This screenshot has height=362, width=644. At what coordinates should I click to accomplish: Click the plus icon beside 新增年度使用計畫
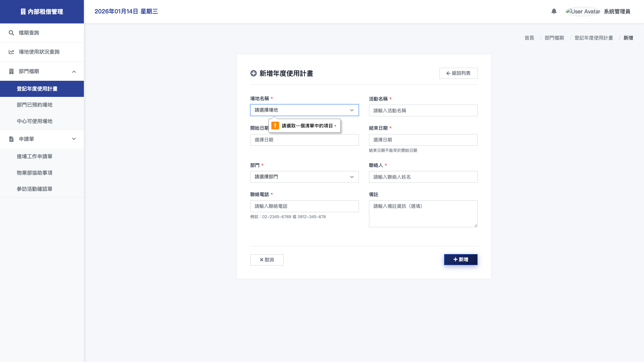coord(253,73)
